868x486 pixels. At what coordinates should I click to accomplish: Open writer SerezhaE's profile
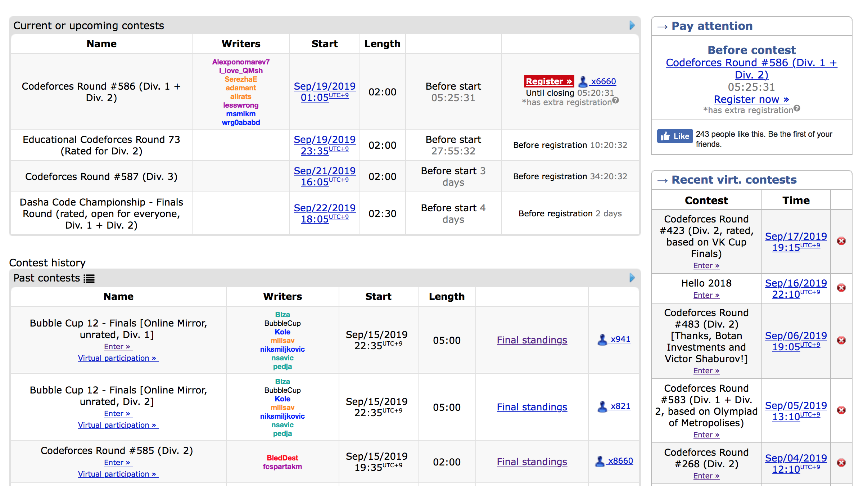241,79
